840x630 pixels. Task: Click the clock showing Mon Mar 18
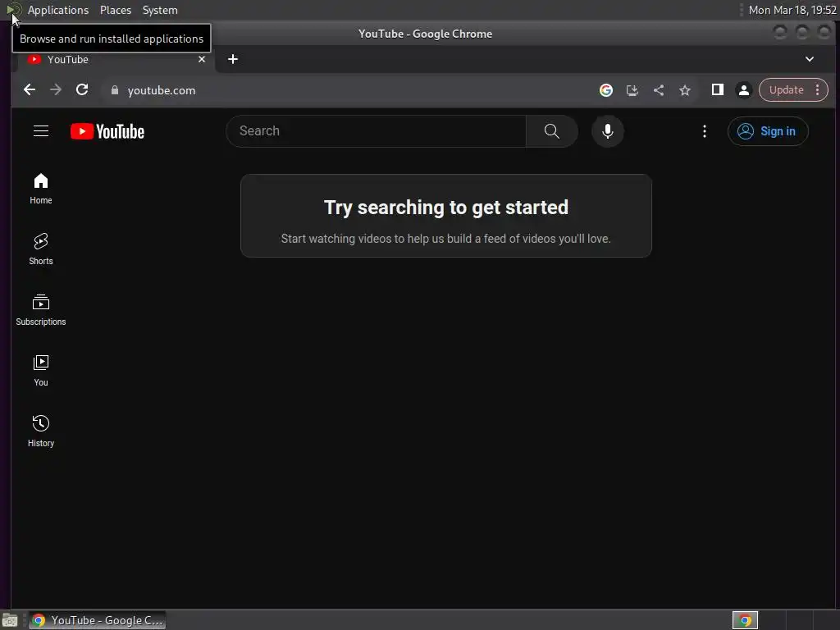[x=792, y=10]
